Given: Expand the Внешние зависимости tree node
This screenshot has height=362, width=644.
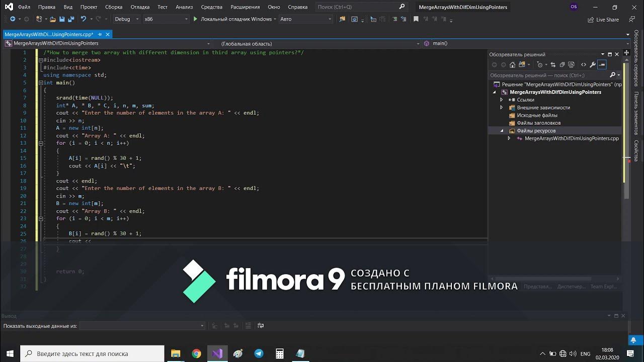Looking at the screenshot, I should tap(501, 108).
